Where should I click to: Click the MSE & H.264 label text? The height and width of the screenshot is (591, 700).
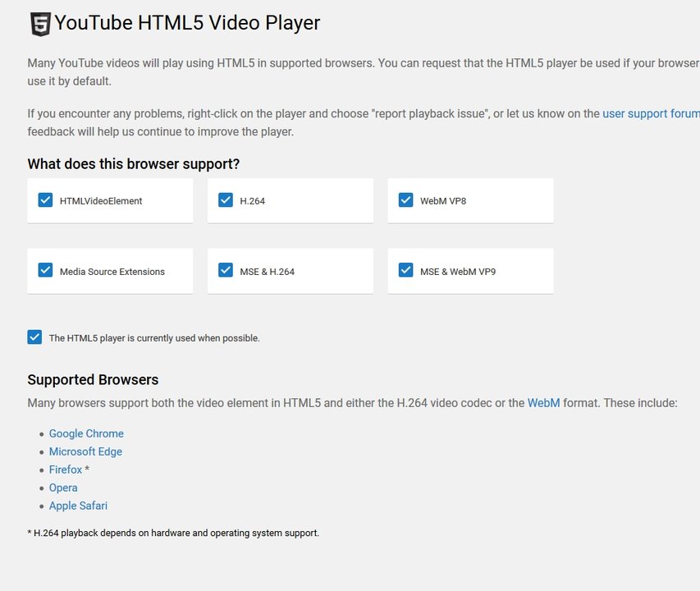point(267,272)
